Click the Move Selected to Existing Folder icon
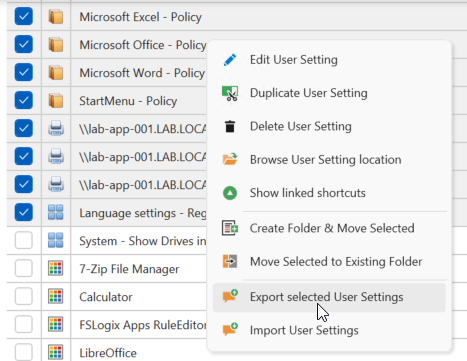Viewport: 467px width, 361px height. [230, 261]
